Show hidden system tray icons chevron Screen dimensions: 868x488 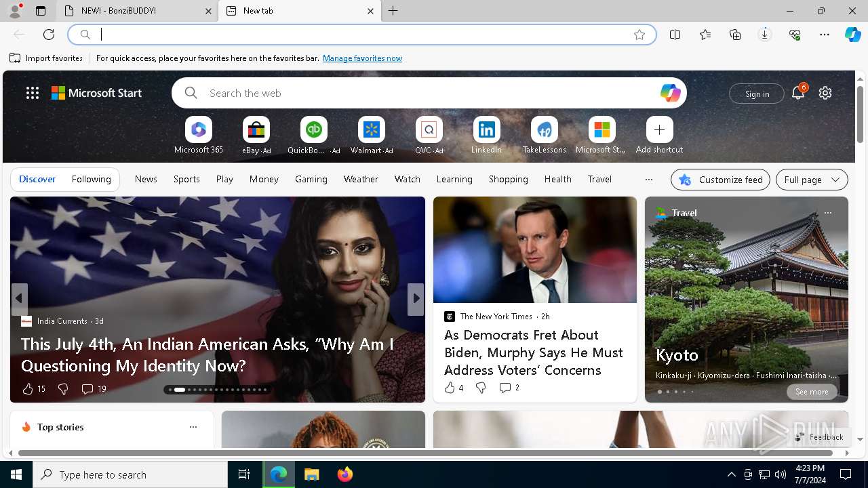pyautogui.click(x=732, y=474)
